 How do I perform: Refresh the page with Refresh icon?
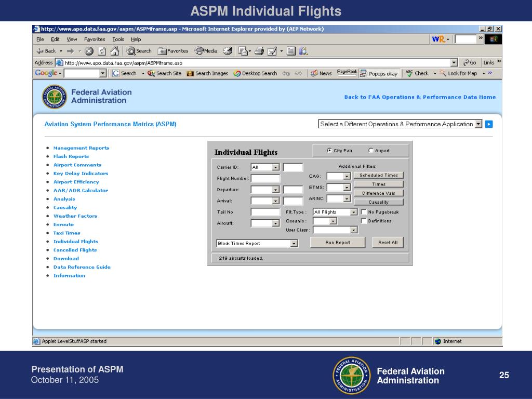(x=102, y=51)
